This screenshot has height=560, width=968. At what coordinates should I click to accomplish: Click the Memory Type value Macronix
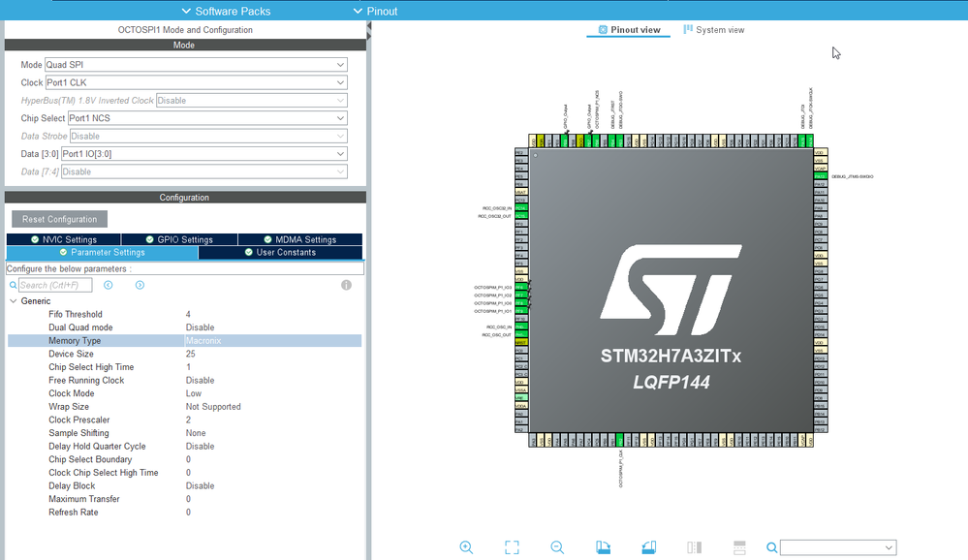pyautogui.click(x=203, y=341)
